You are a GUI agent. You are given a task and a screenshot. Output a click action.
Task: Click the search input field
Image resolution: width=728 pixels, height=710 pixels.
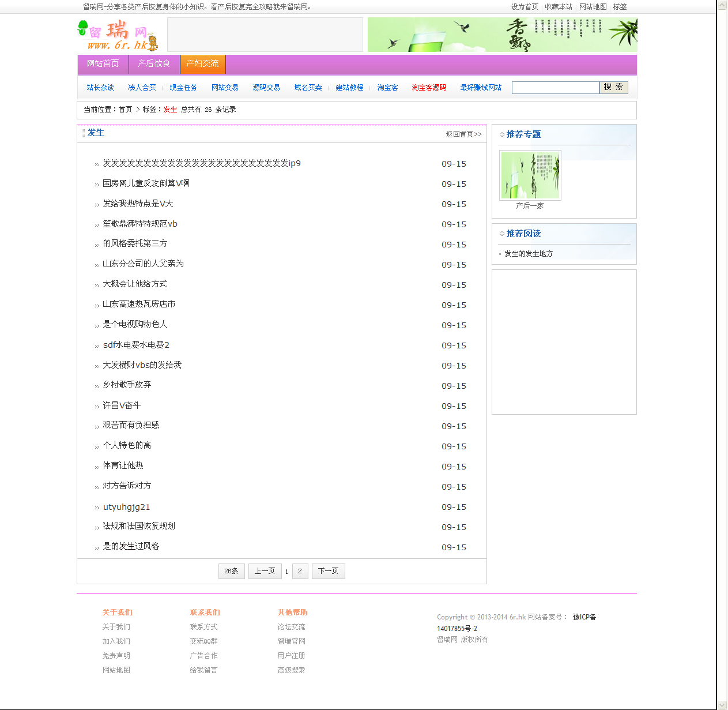(x=555, y=87)
